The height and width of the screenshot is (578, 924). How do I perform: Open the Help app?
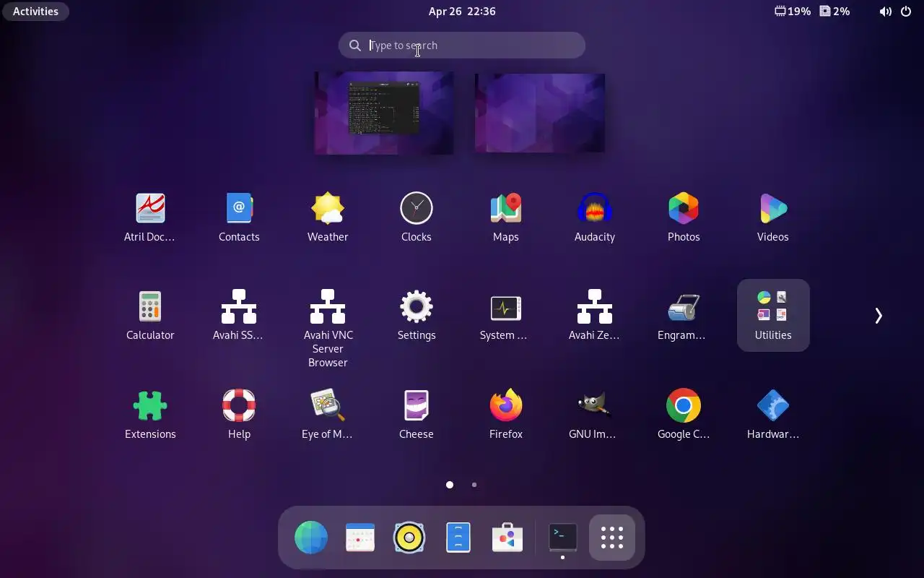point(239,414)
